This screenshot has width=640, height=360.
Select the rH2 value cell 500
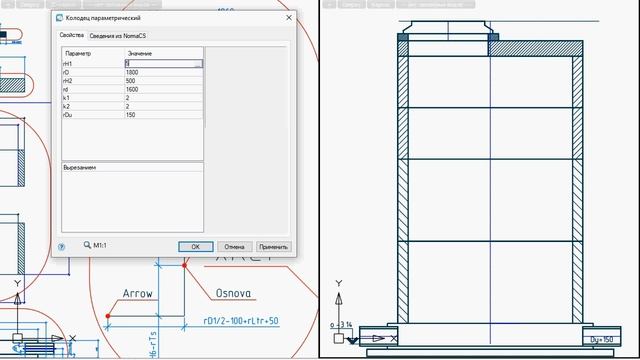163,81
